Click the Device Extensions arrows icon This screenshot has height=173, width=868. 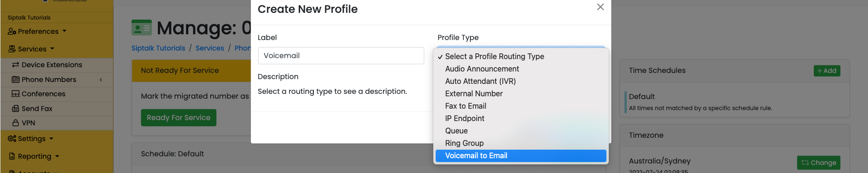pyautogui.click(x=16, y=65)
